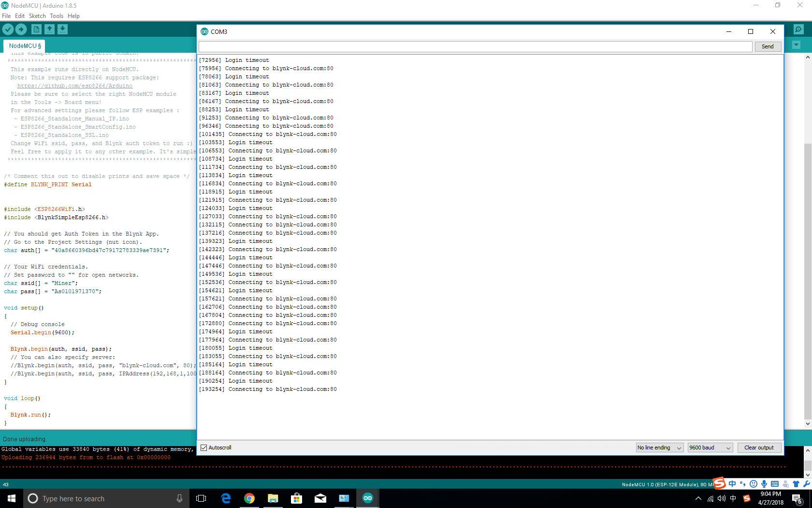Focus the serial message input field

[x=476, y=46]
